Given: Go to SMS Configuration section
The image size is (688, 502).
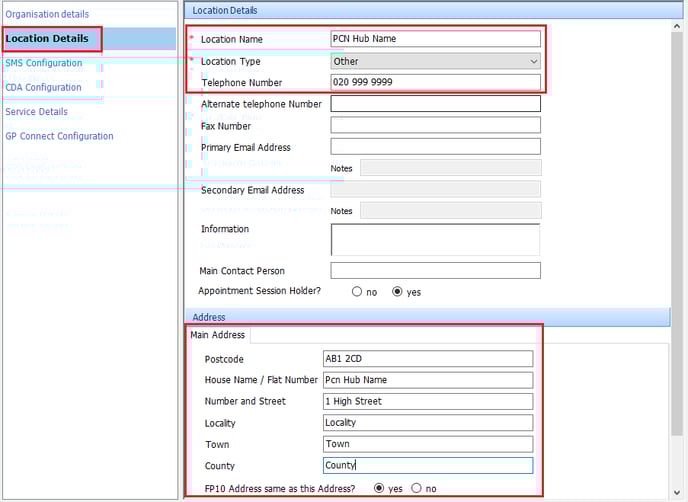Looking at the screenshot, I should [44, 63].
